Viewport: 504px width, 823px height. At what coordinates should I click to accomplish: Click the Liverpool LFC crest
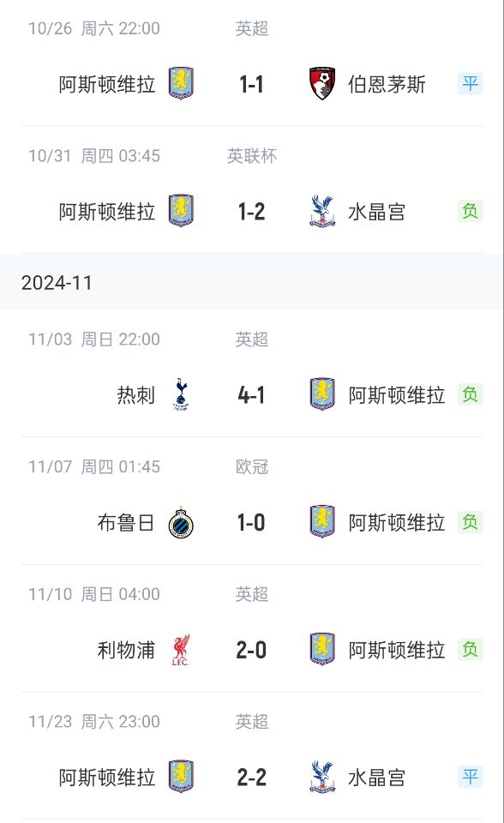[181, 650]
